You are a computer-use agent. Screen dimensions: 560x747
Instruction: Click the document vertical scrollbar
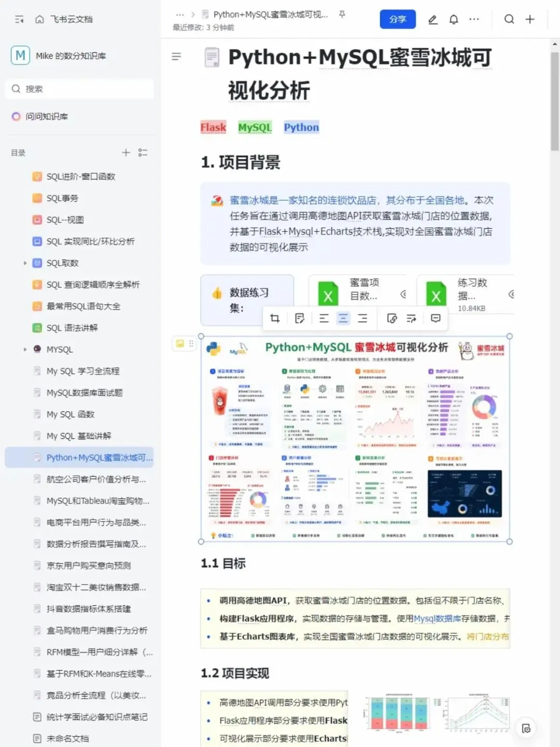(554, 101)
